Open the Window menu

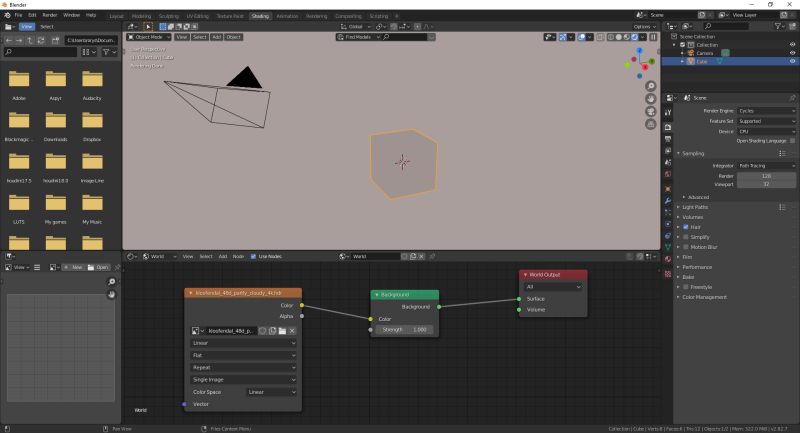(71, 15)
